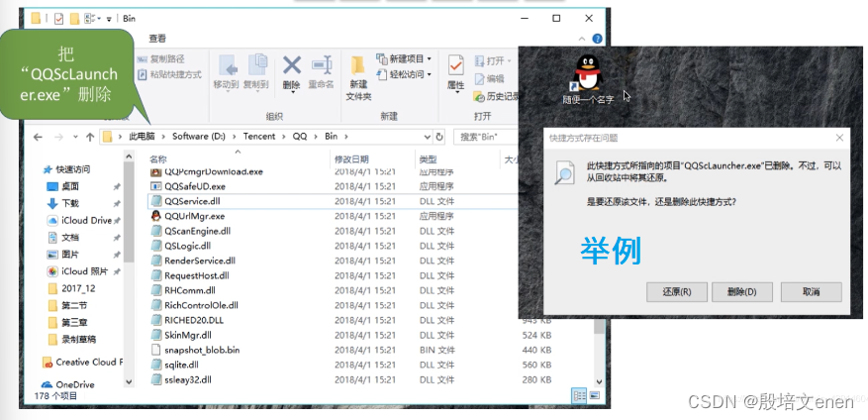This screenshot has width=868, height=420.
Task: Select iCloud 照片 in navigation pane
Action: (x=78, y=271)
